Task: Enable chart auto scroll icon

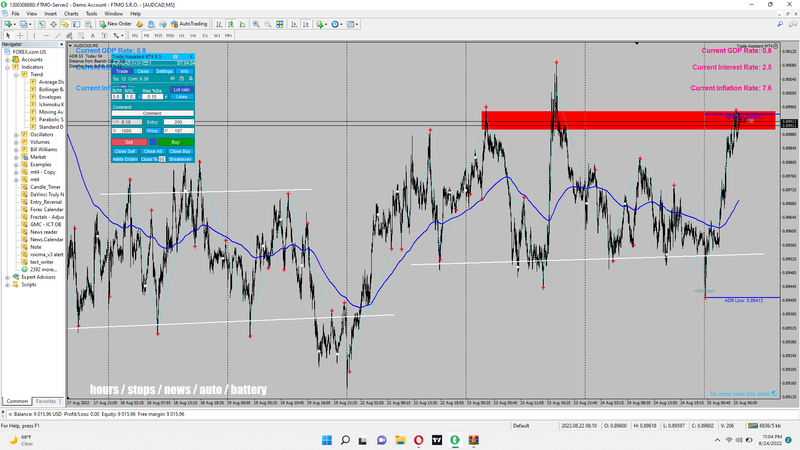Action: pyautogui.click(x=294, y=24)
